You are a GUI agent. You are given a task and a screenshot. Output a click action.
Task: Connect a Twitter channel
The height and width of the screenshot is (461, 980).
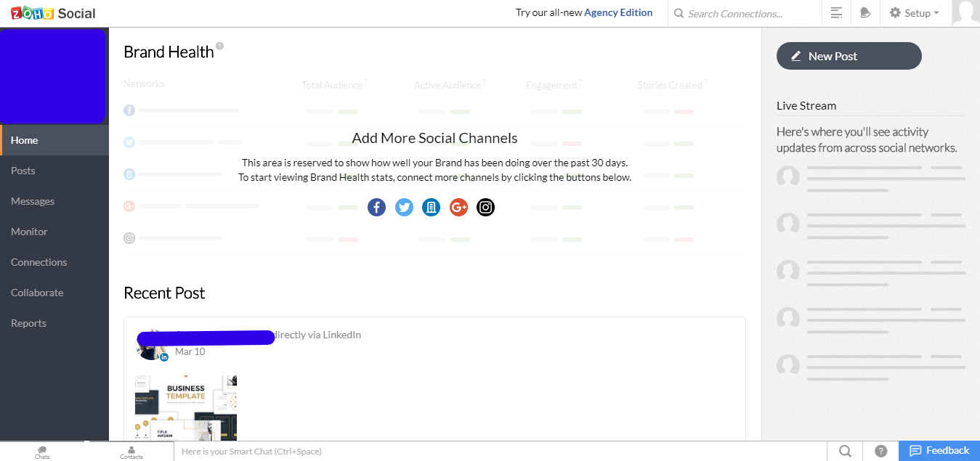coord(404,207)
